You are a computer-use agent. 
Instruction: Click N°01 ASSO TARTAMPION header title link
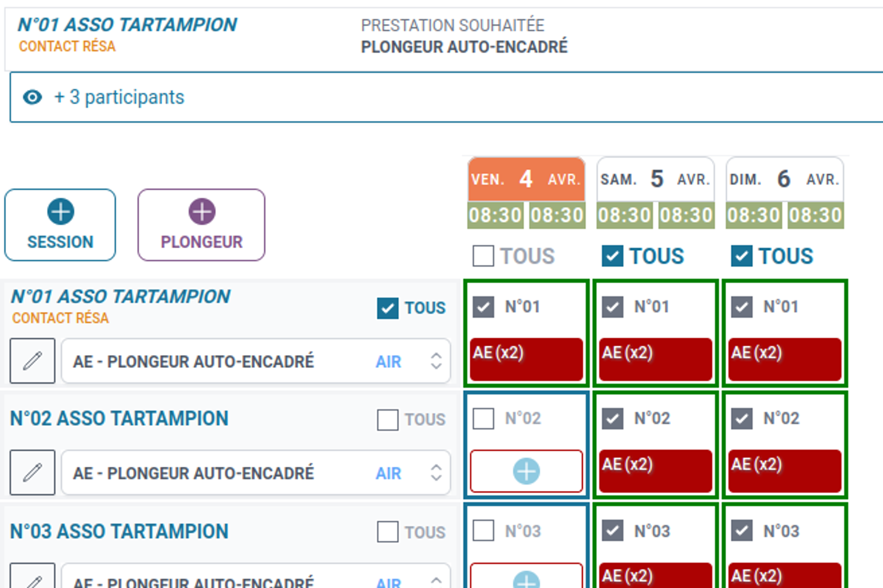[127, 25]
